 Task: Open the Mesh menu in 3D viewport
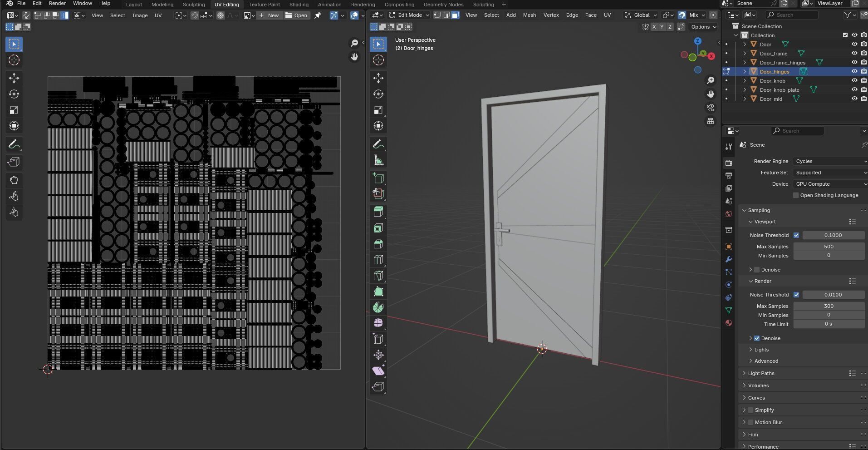(x=530, y=15)
